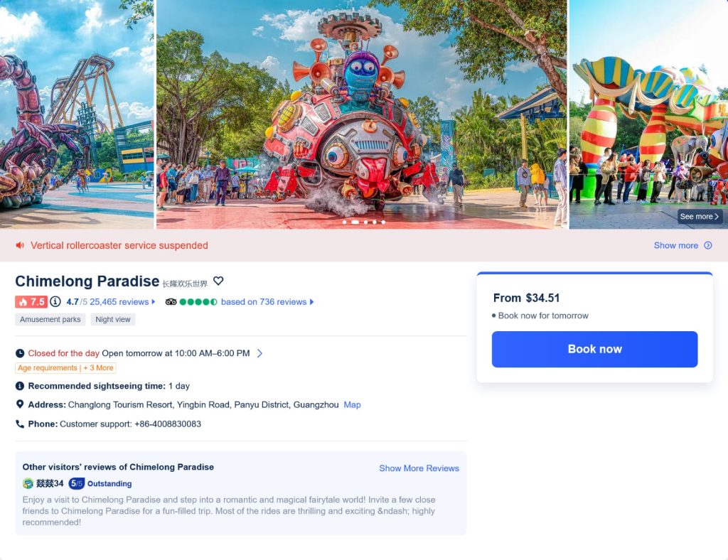
Task: Open the Map link next to the address
Action: (352, 404)
